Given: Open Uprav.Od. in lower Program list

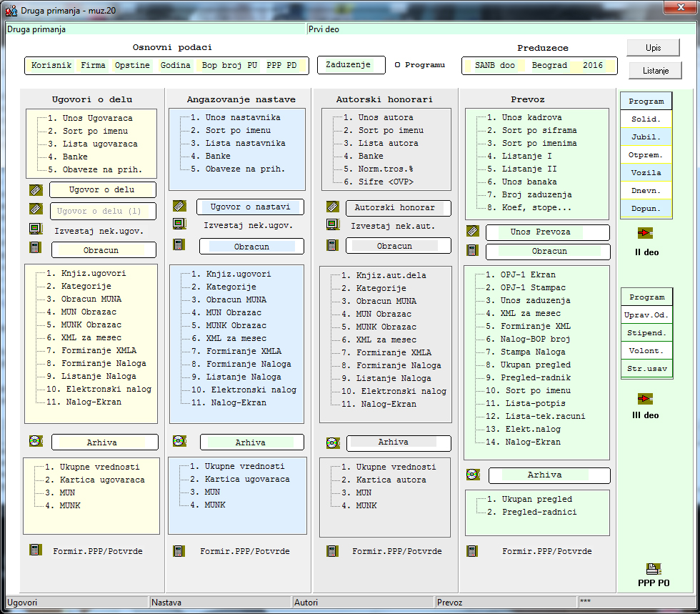Looking at the screenshot, I should click(x=646, y=315).
